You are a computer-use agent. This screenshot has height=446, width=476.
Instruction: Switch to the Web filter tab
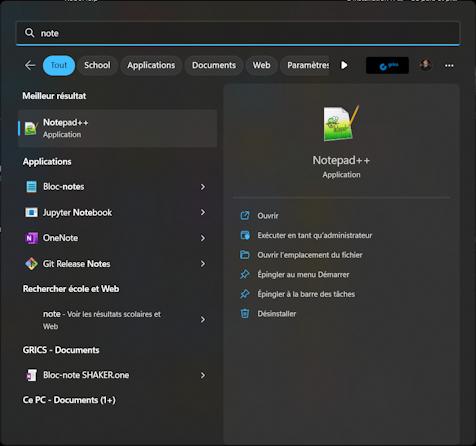261,65
